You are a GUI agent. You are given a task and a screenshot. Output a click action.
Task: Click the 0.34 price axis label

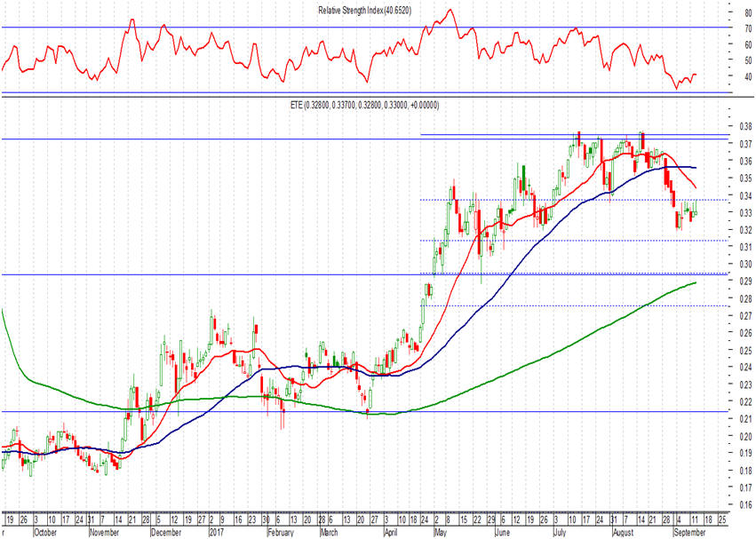click(x=746, y=195)
